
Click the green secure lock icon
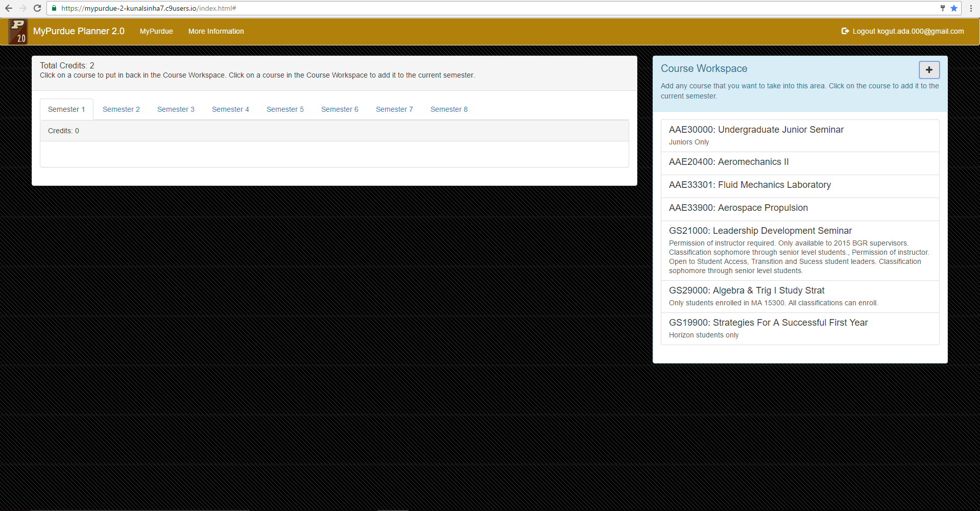54,8
